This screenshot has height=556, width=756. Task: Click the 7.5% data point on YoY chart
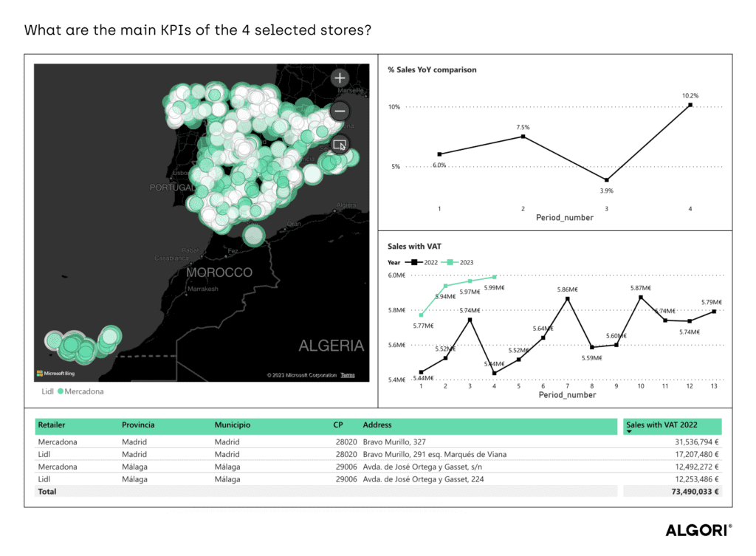click(523, 137)
